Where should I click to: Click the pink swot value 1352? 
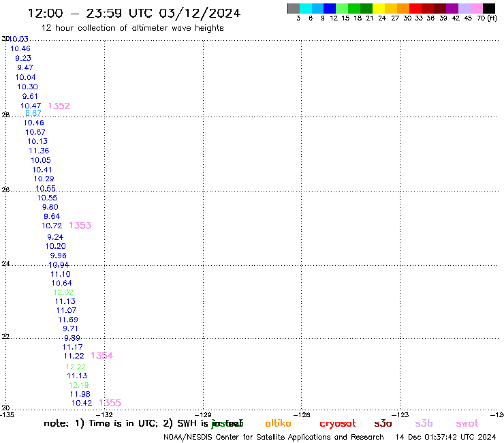[x=59, y=106]
